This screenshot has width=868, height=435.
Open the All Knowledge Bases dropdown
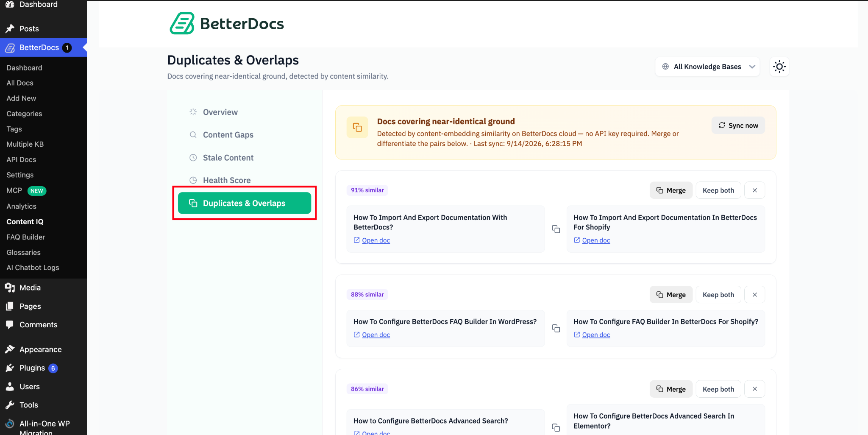tap(707, 67)
